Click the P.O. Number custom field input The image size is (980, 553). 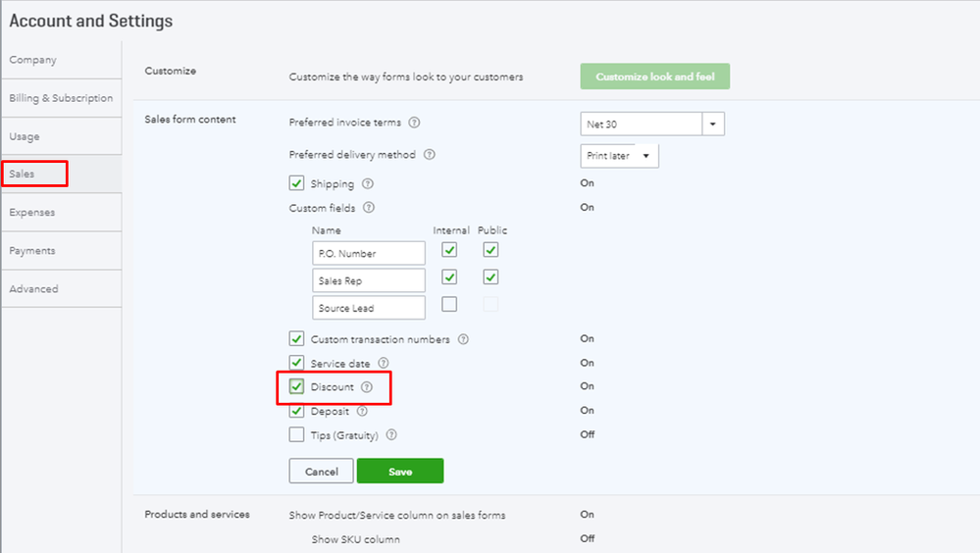pos(369,253)
